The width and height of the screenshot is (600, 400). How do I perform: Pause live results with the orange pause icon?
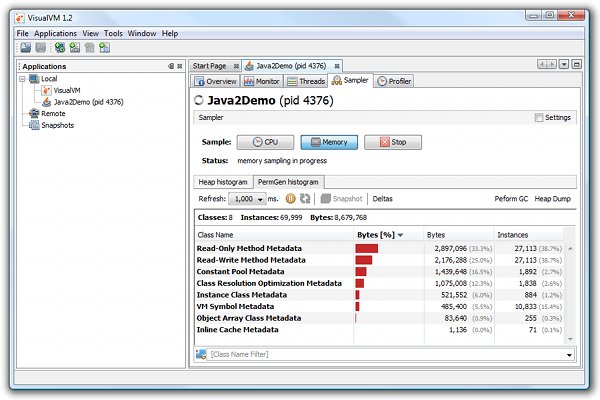291,199
